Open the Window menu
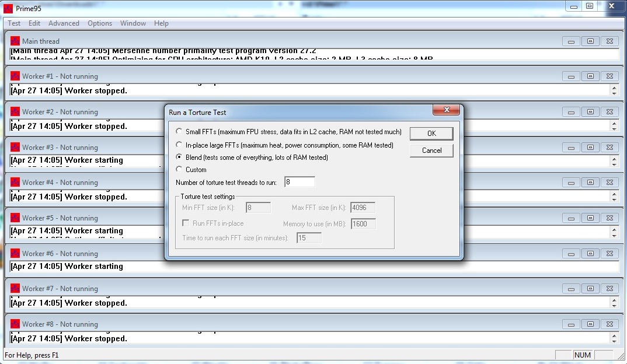The image size is (627, 364). point(133,23)
